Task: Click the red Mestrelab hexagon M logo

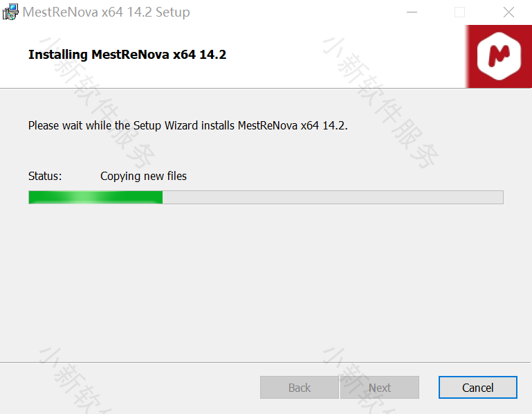Action: pyautogui.click(x=499, y=56)
